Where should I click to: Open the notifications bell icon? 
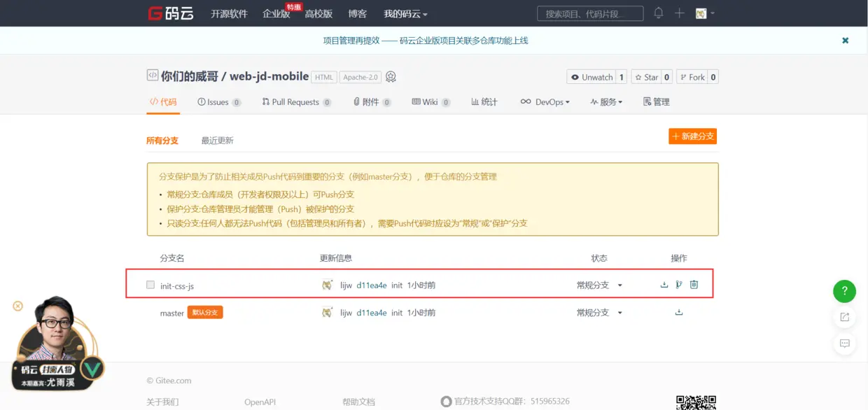click(658, 13)
